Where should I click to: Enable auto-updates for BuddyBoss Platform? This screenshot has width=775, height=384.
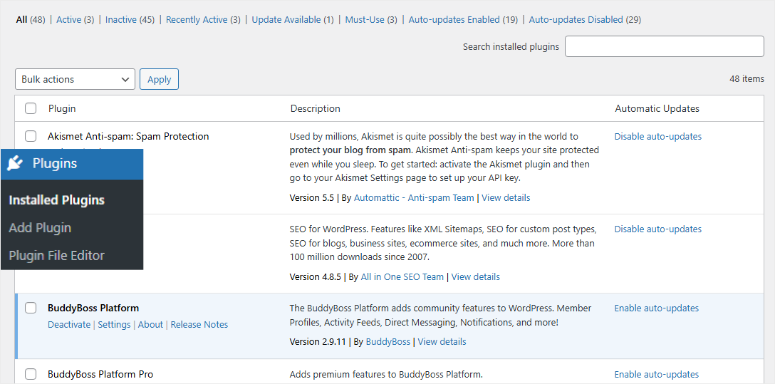(x=656, y=308)
